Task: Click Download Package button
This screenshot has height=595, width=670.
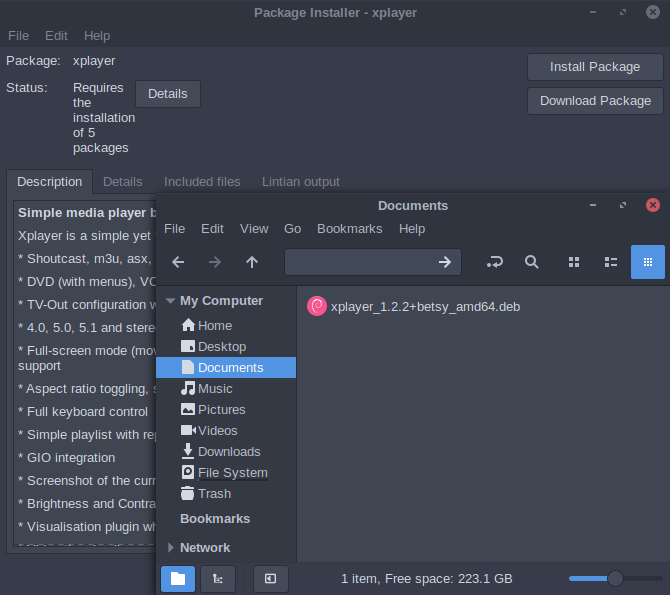Action: point(595,101)
